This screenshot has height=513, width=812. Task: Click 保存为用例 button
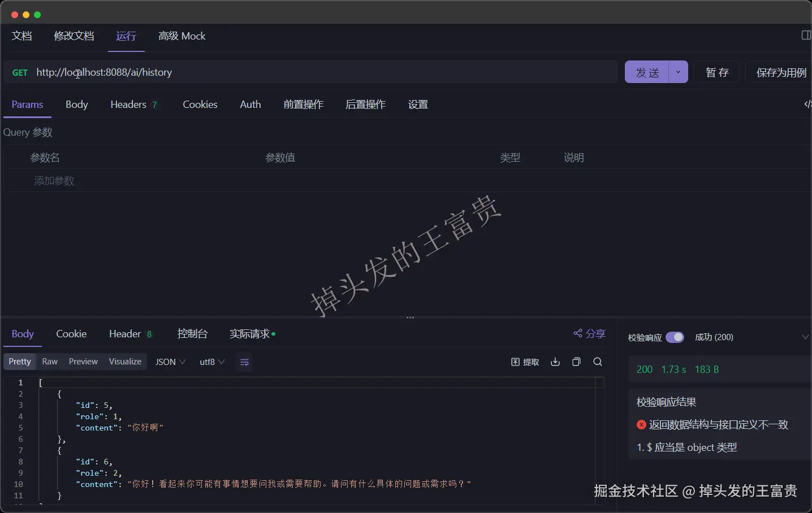pyautogui.click(x=781, y=72)
